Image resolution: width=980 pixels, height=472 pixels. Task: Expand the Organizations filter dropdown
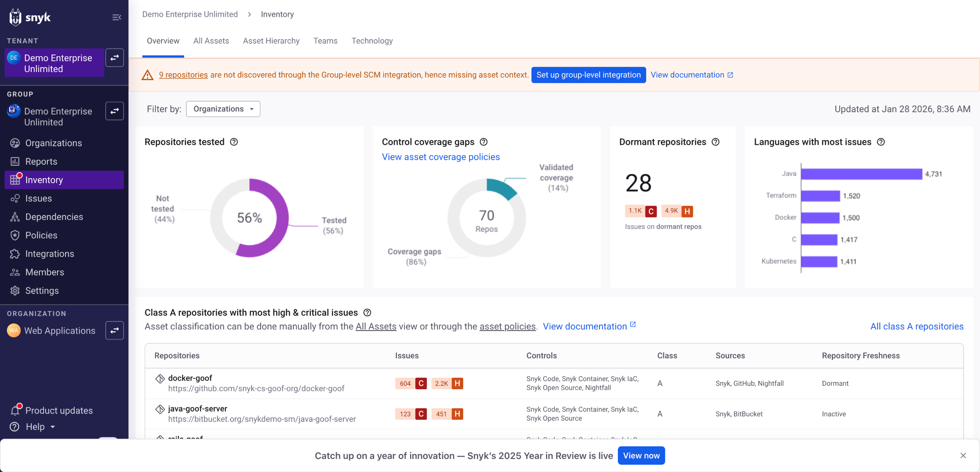coord(223,109)
